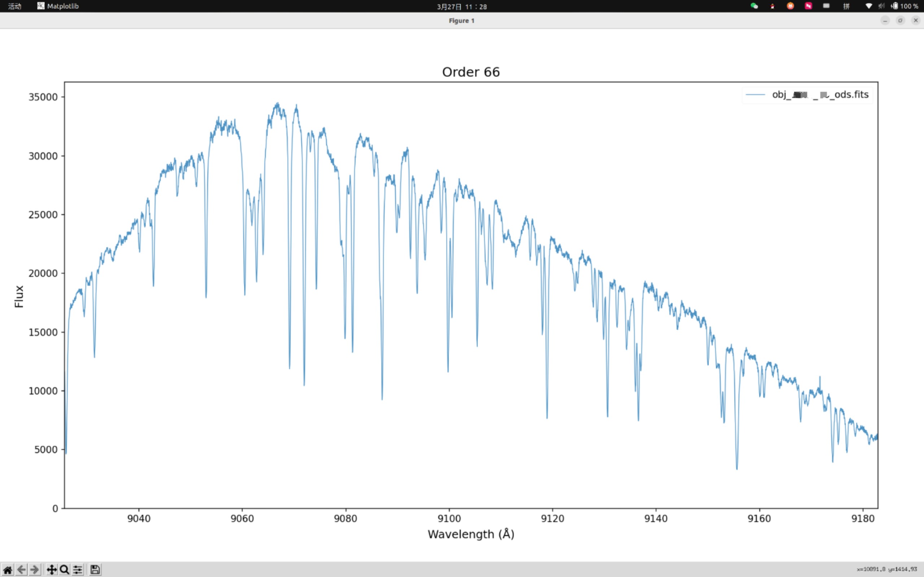Go forward to next view arrow
This screenshot has width=924, height=577.
click(35, 570)
